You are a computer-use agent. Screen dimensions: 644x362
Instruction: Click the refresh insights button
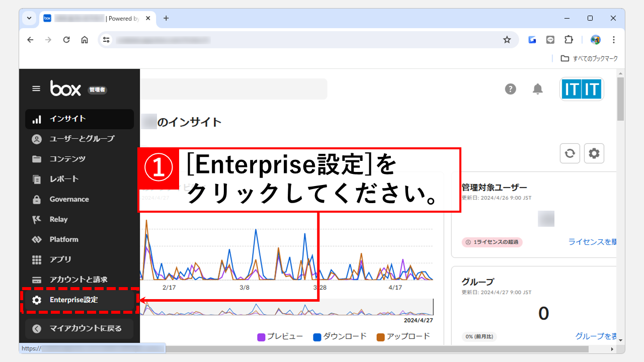570,153
